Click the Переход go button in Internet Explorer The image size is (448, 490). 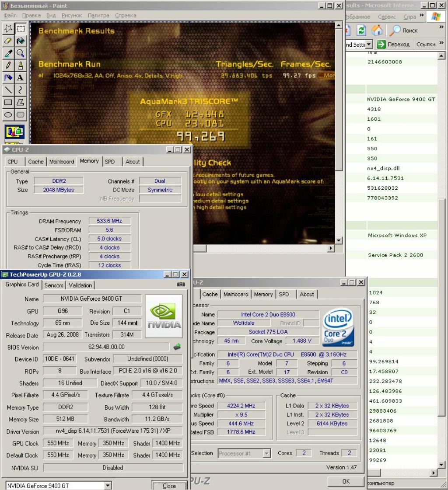[x=394, y=45]
